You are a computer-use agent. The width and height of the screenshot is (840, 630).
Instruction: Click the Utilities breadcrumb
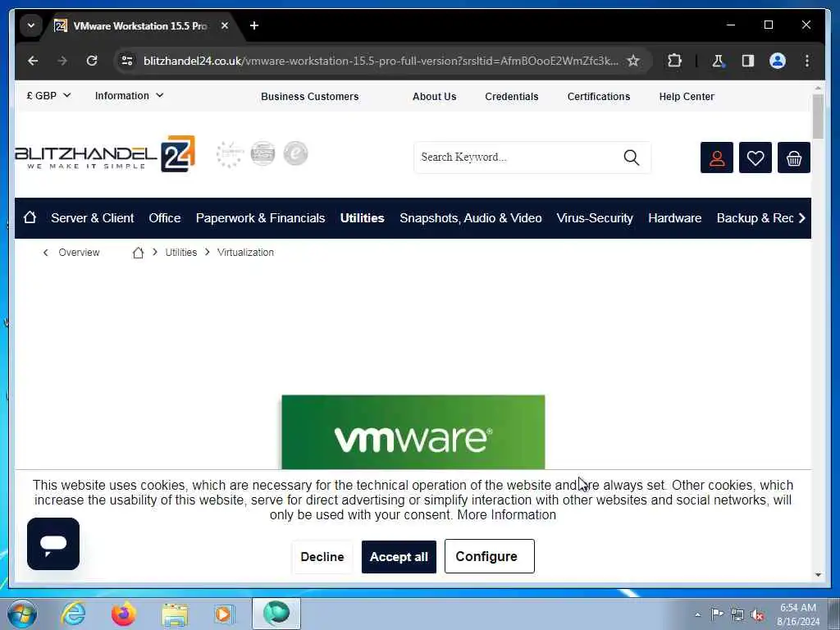point(181,253)
